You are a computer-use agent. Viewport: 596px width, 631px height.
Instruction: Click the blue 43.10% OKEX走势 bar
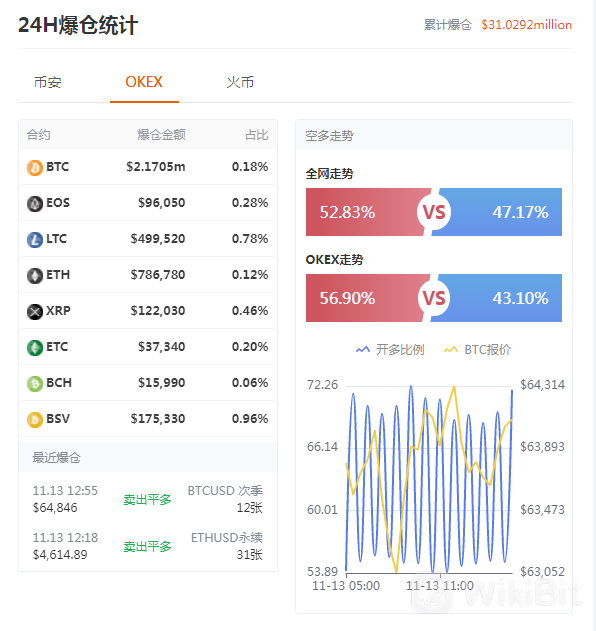pyautogui.click(x=498, y=298)
